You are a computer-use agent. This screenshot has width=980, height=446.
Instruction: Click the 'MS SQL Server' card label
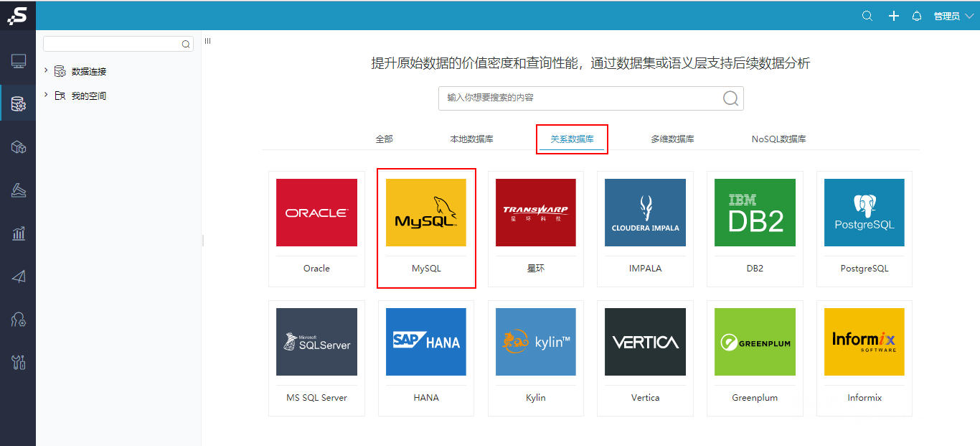tap(316, 398)
